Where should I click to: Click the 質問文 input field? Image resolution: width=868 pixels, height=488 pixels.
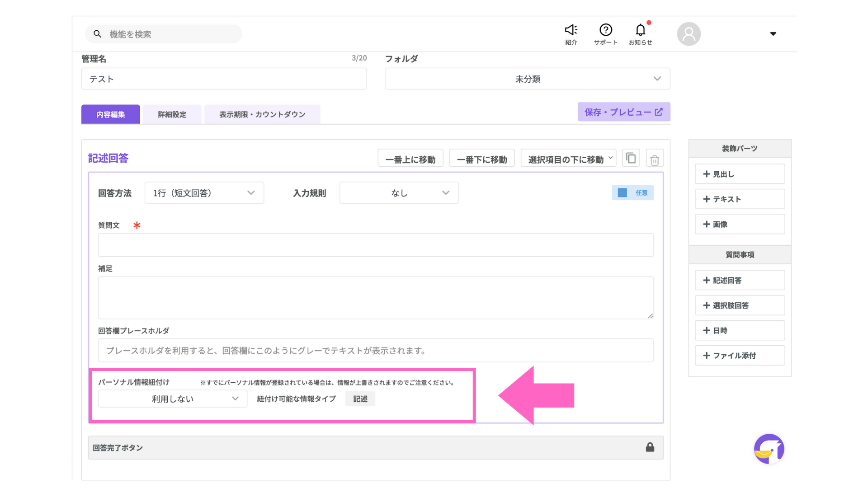coord(375,245)
